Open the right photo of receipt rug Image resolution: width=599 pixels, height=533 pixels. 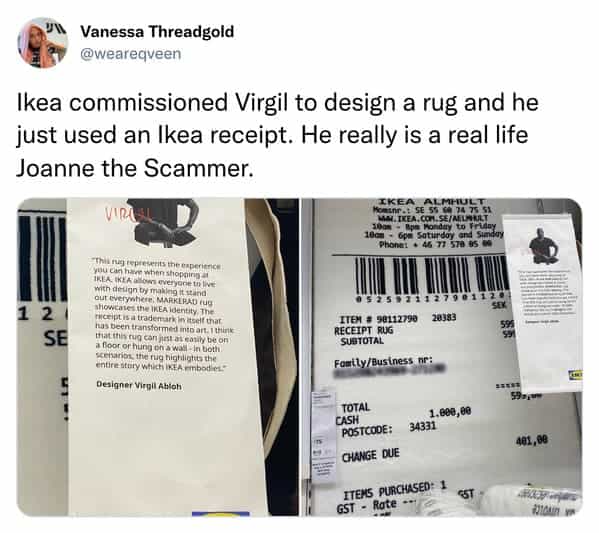point(442,357)
